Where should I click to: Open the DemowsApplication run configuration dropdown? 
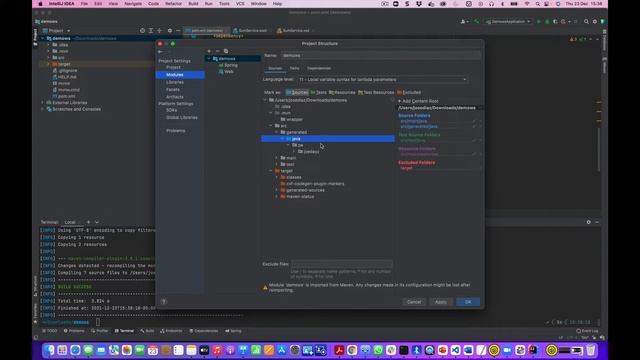[508, 22]
